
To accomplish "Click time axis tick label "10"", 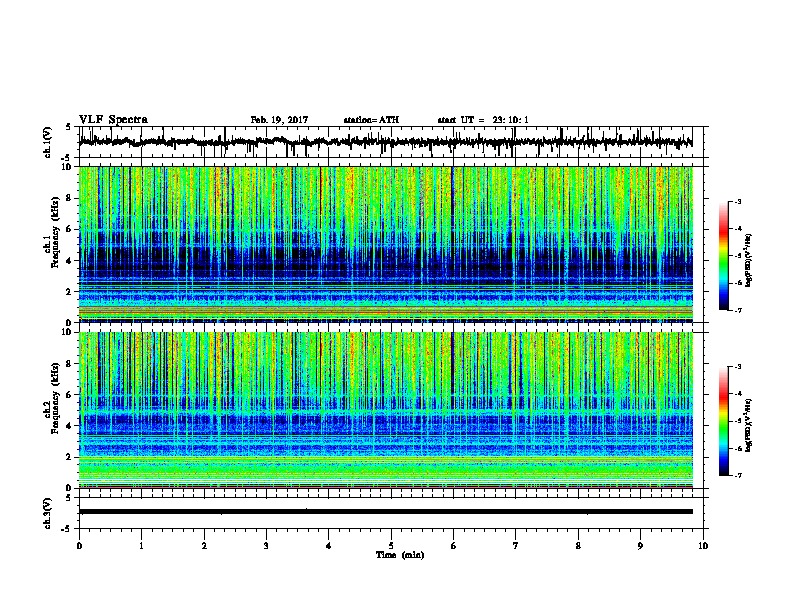I will 703,546.
